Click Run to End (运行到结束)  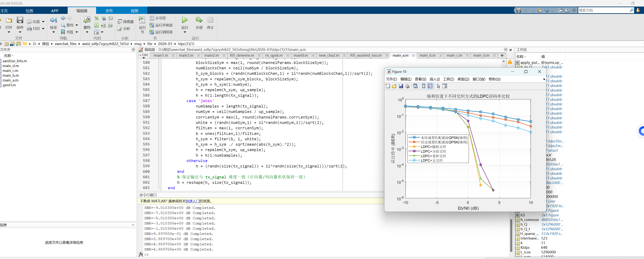[161, 32]
